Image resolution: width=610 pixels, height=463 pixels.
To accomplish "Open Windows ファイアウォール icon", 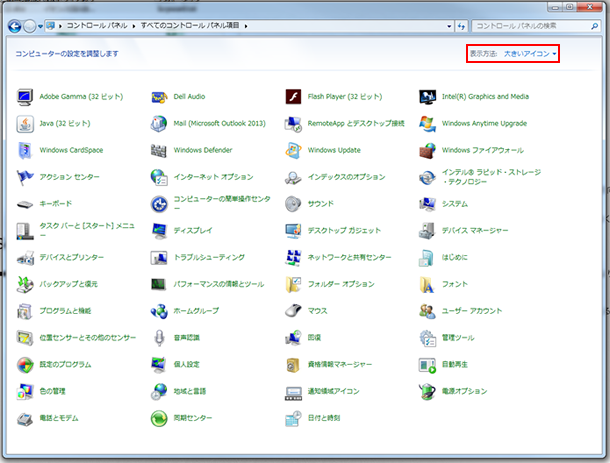I will (x=428, y=150).
